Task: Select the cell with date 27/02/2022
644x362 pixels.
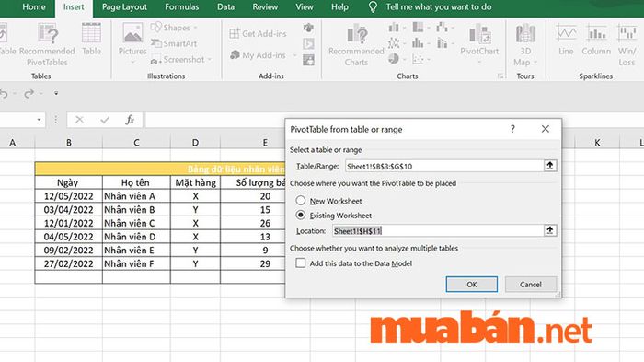Action: 69,263
